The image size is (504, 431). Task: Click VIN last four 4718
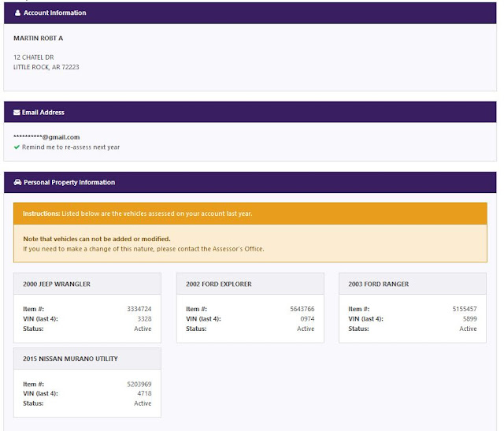coord(144,393)
